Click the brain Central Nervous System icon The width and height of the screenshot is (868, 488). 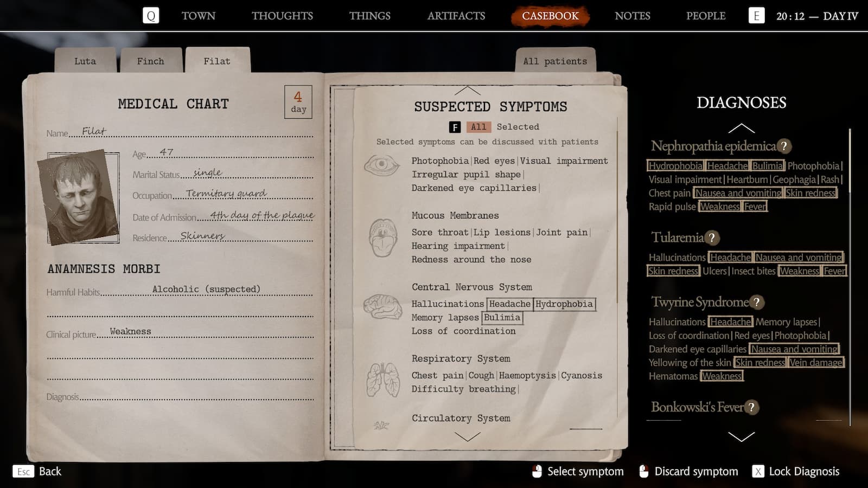point(382,307)
